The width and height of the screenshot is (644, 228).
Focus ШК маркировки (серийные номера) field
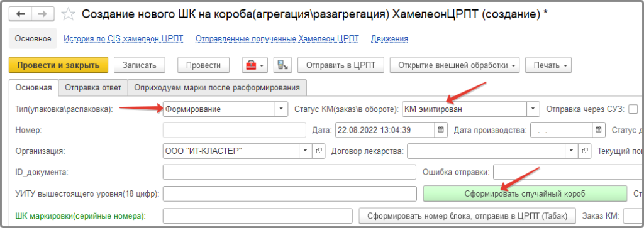[257, 215]
